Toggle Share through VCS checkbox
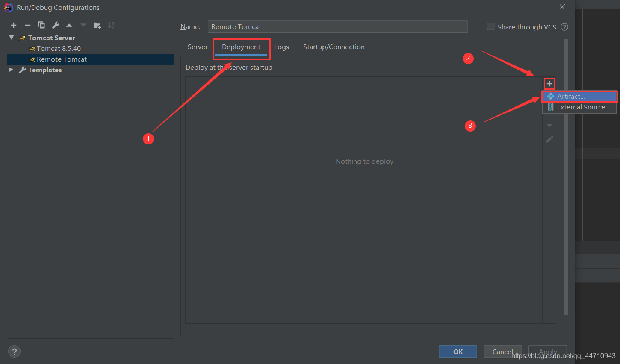Screen dimensions: 620x364 [x=490, y=26]
